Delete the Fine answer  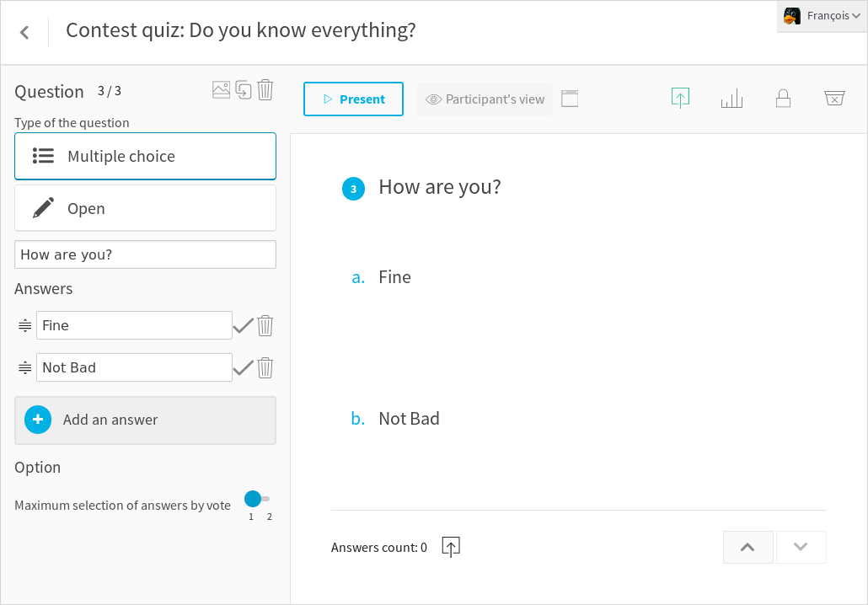point(265,325)
